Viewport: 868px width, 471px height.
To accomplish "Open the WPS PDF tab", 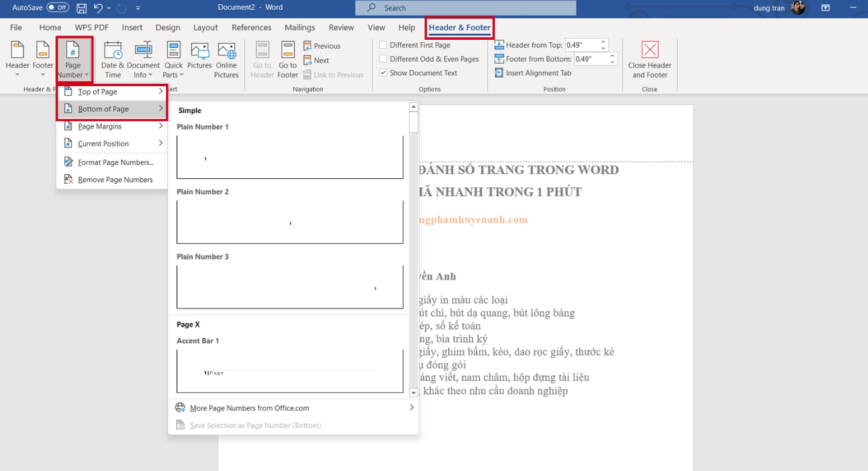I will 92,27.
